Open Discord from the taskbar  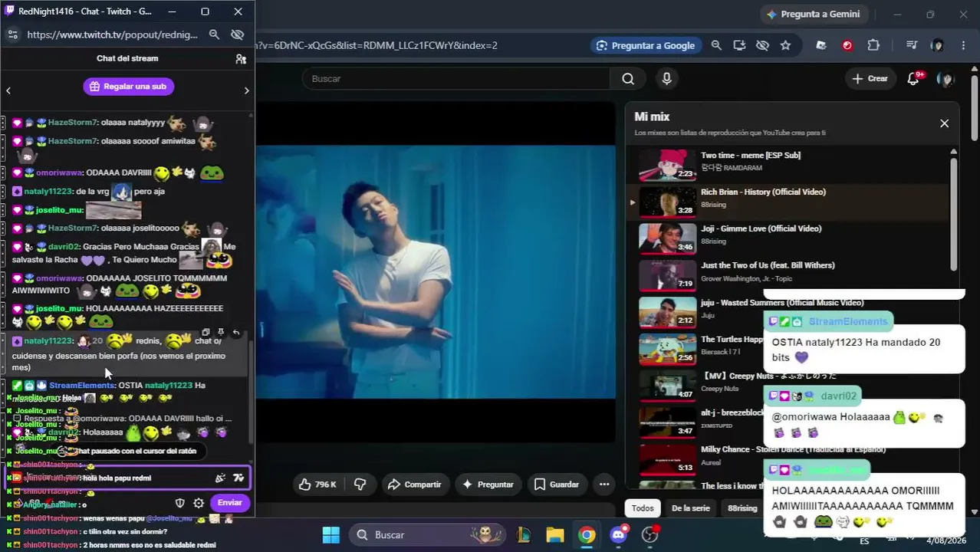click(619, 534)
